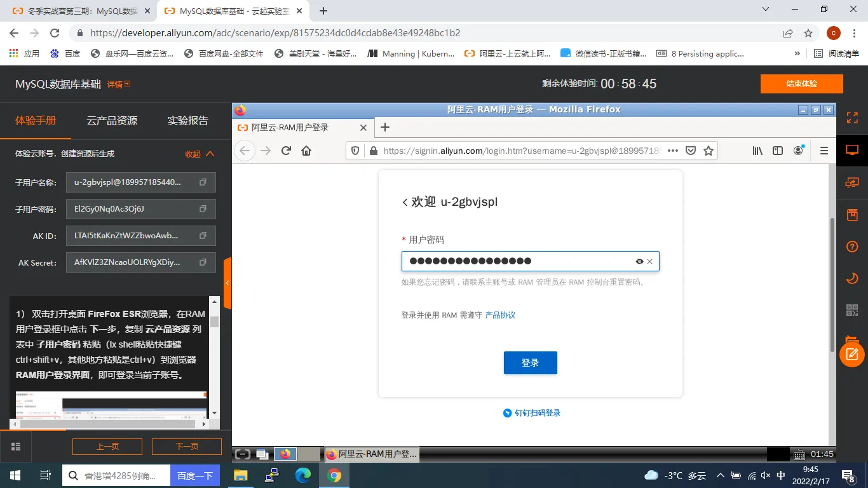Copy the 子用户名称 value with its copy icon
868x488 pixels.
tap(203, 182)
